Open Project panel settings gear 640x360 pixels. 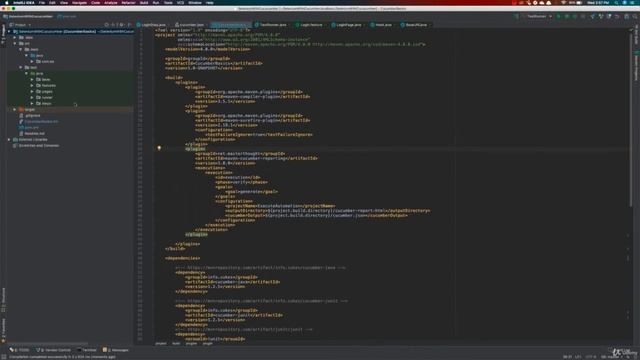(x=122, y=25)
